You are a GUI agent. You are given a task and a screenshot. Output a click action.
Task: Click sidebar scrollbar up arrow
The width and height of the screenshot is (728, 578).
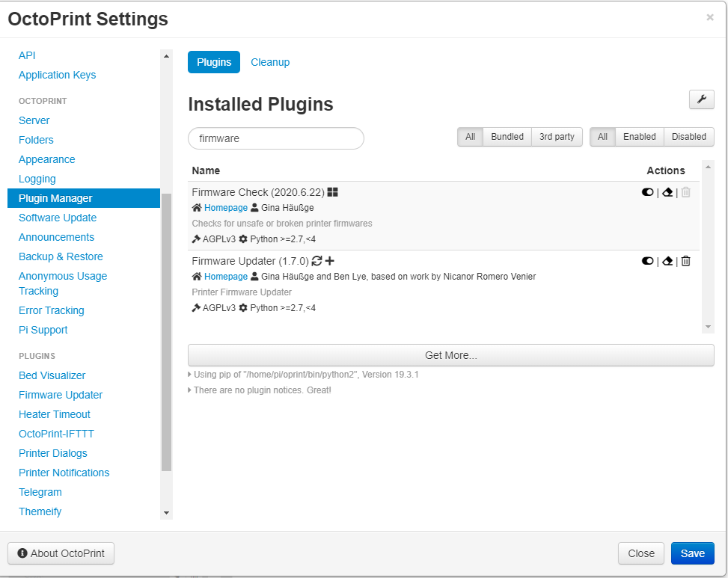(166, 56)
